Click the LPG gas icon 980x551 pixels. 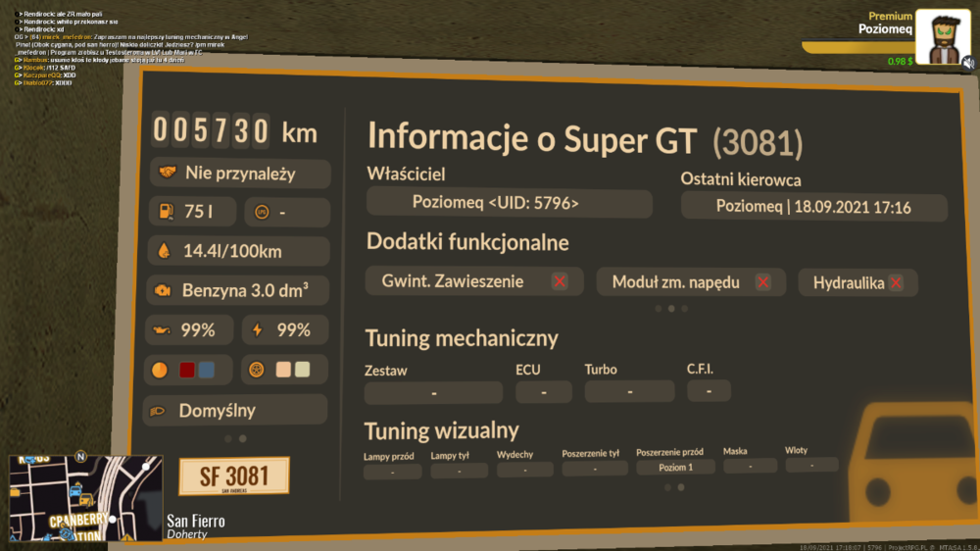[x=262, y=212]
